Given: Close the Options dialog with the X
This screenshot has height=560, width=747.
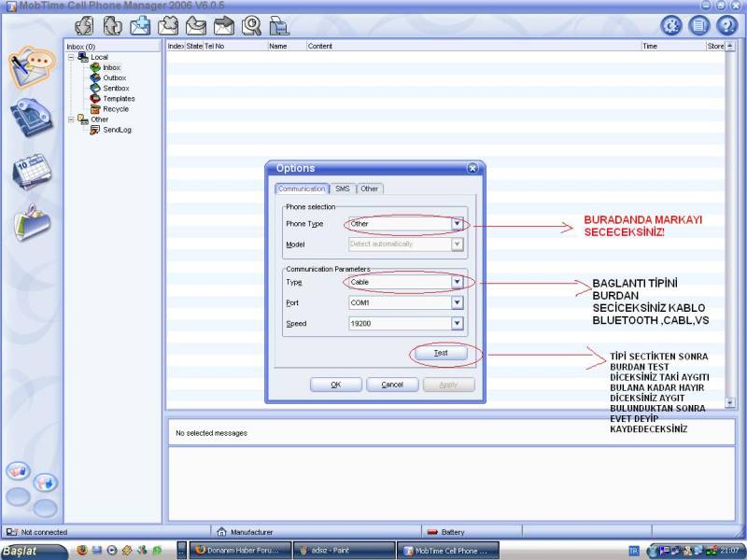Looking at the screenshot, I should click(x=472, y=168).
